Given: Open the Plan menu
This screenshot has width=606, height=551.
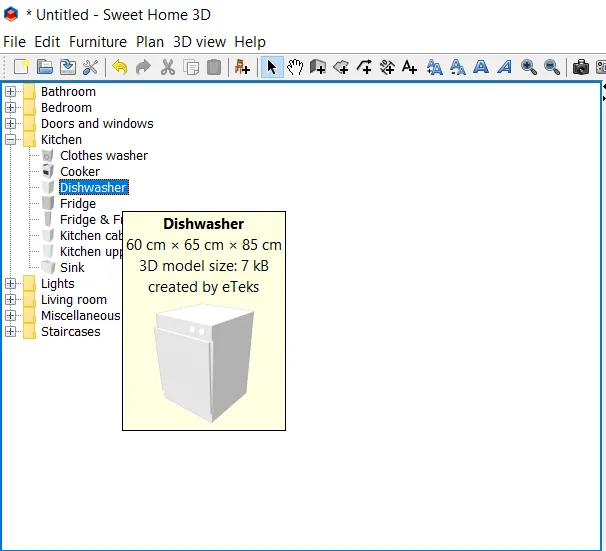Looking at the screenshot, I should 150,42.
